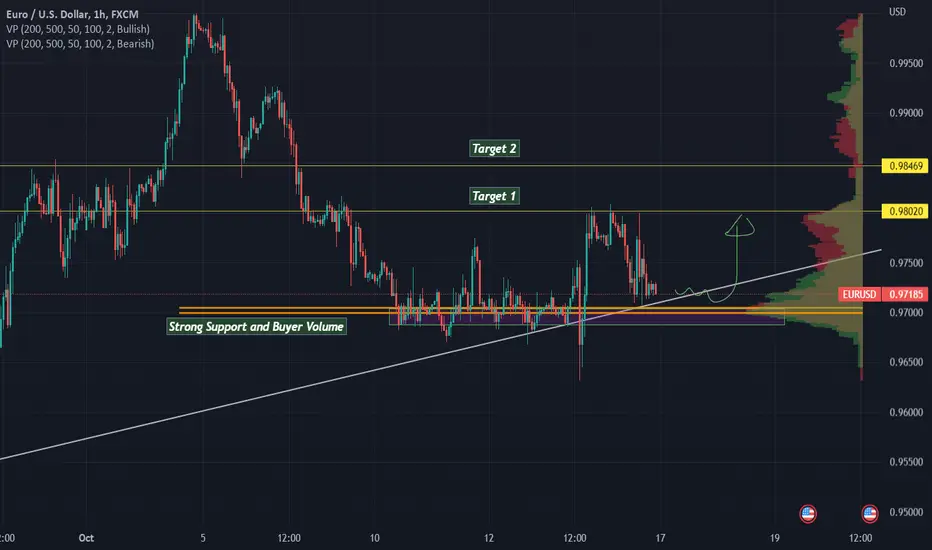Viewport: 932px width, 550px height.
Task: Click the 10 date label on time axis
Action: point(374,538)
